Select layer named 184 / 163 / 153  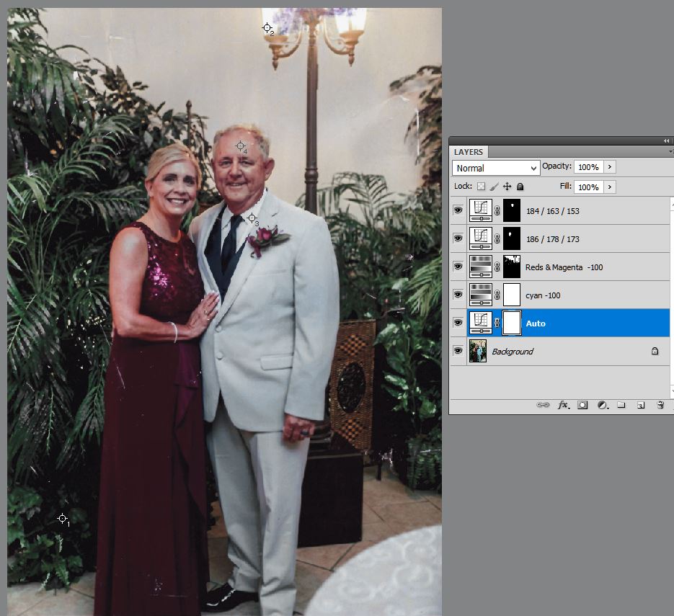[x=552, y=211]
